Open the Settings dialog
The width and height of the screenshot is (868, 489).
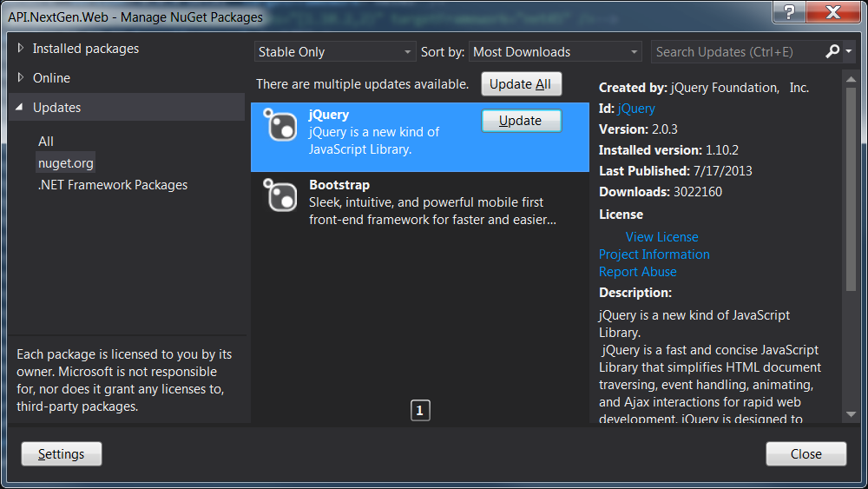(62, 454)
